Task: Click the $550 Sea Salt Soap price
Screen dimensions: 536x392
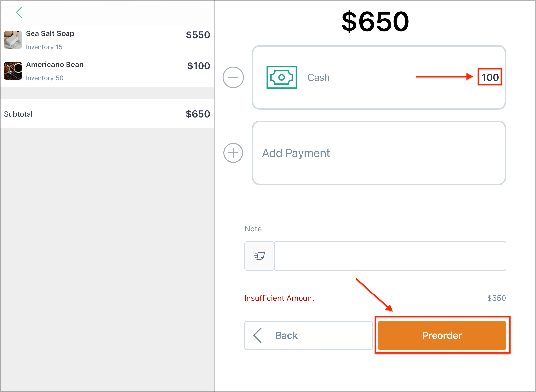Action: [198, 35]
